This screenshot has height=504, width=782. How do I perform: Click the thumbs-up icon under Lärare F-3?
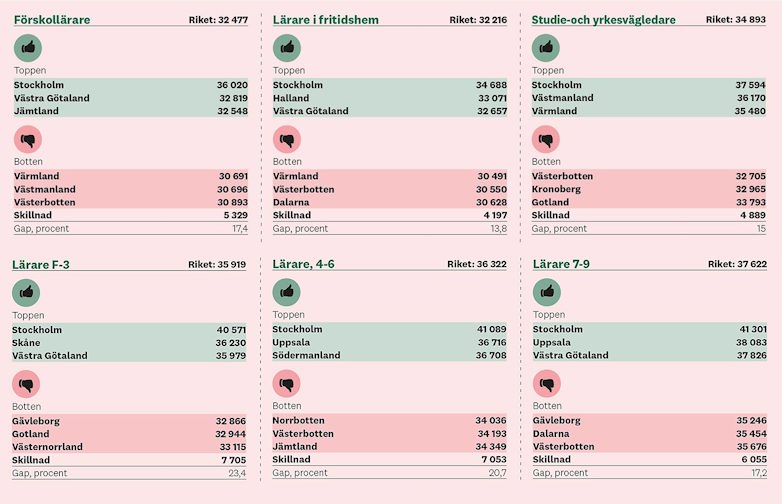click(27, 292)
